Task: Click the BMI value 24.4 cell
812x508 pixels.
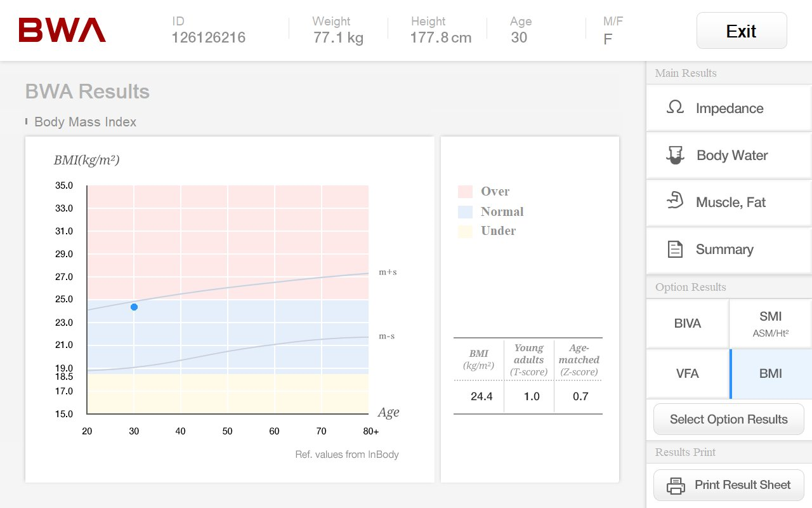Action: tap(481, 397)
